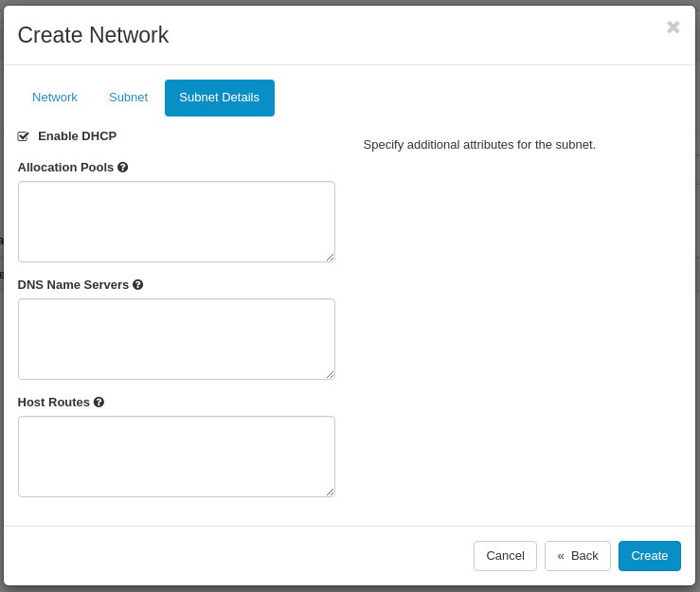Click the 'Enable DHCP' label text
Viewport: 700px width, 592px height.
(78, 136)
